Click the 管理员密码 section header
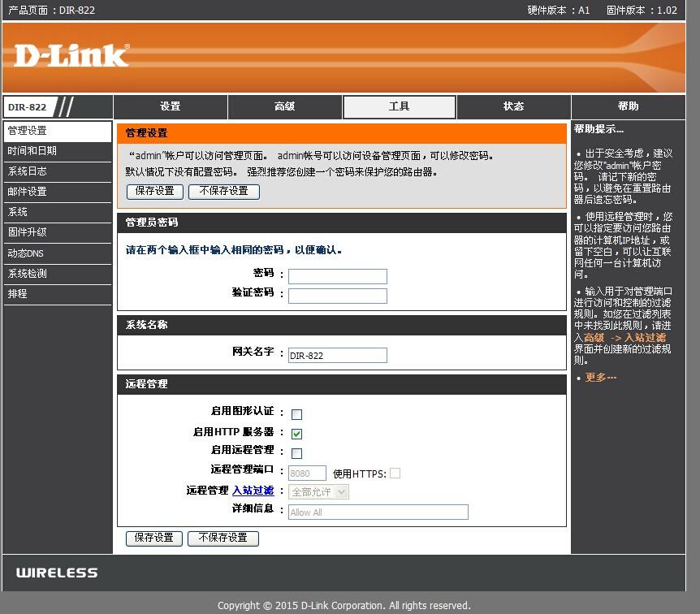Viewport: 700px width, 614px height. point(342,223)
